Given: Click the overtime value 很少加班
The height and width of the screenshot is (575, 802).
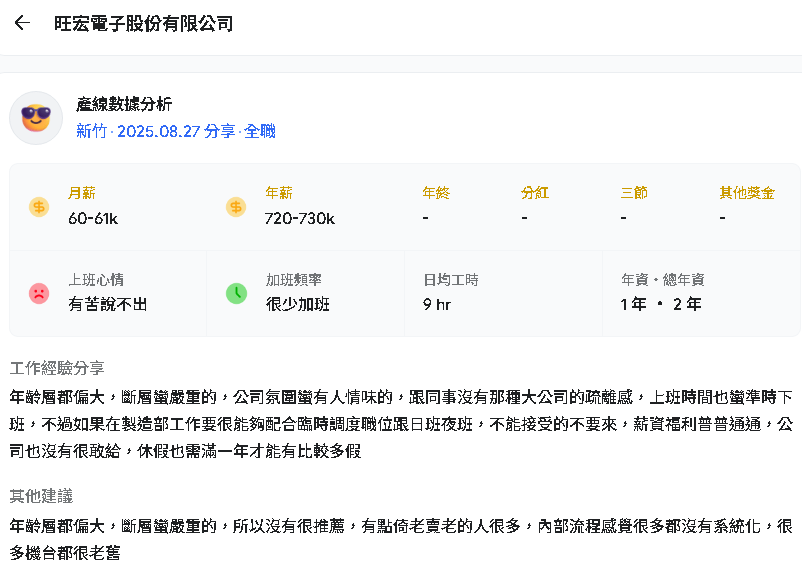Looking at the screenshot, I should tap(298, 304).
